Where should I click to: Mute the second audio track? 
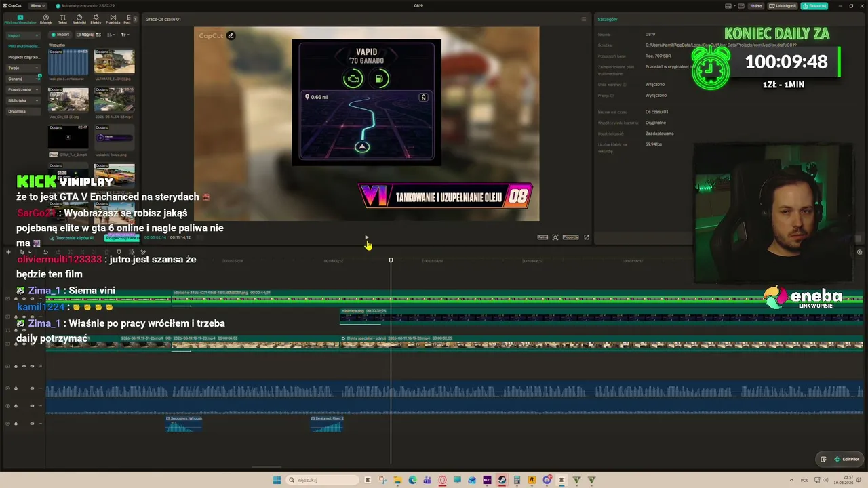tap(32, 406)
